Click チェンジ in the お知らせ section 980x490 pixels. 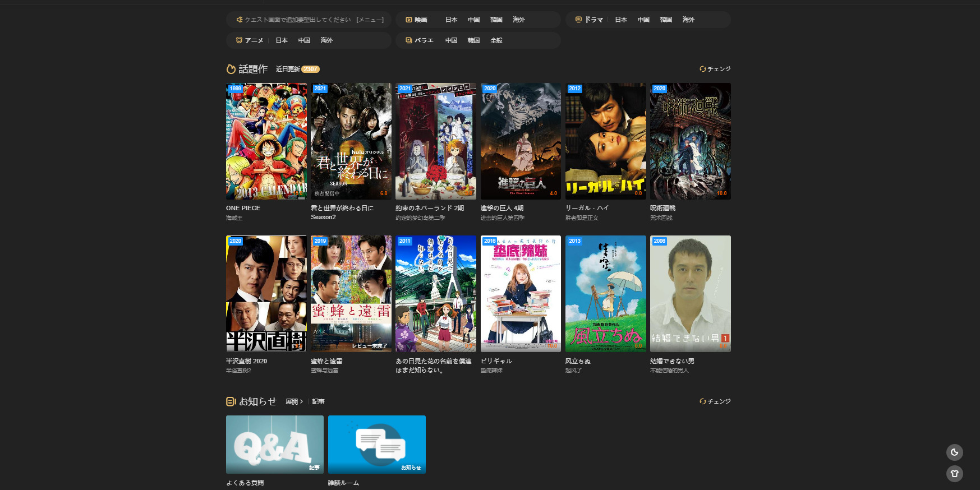(719, 401)
